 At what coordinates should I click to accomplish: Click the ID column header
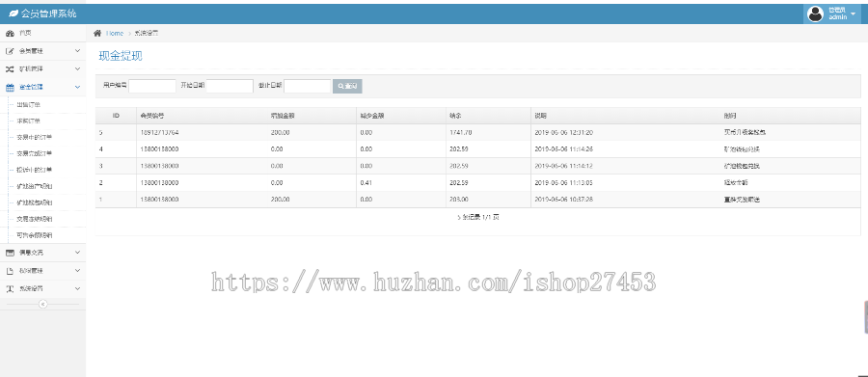pyautogui.click(x=117, y=116)
